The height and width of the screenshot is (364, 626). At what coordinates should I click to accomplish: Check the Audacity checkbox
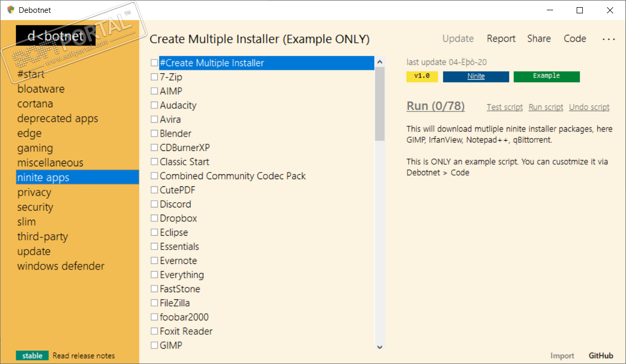click(154, 105)
